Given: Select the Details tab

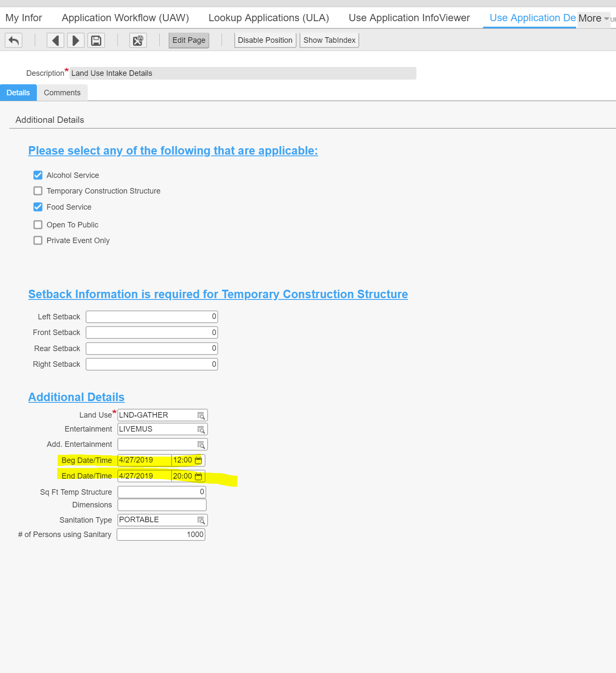Looking at the screenshot, I should [18, 93].
